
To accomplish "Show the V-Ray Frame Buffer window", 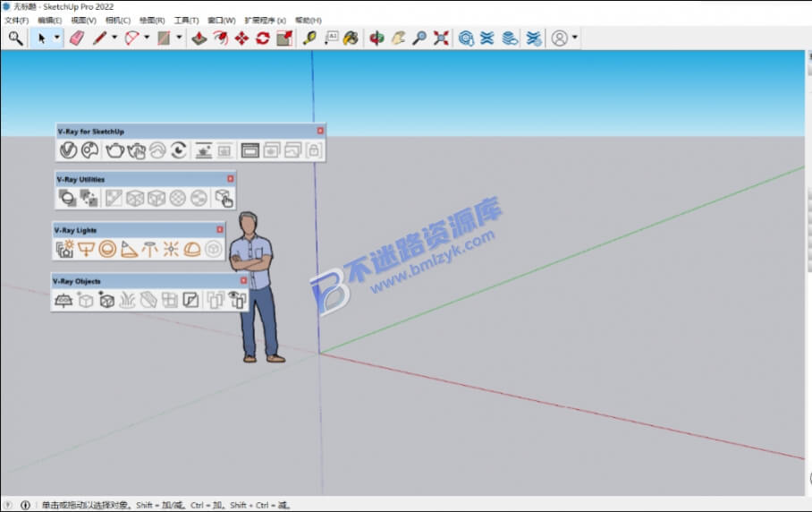I will (250, 150).
